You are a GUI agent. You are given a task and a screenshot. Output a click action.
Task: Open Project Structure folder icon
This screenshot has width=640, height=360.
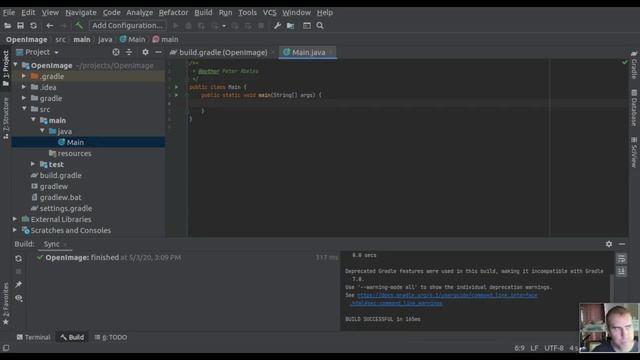pyautogui.click(x=290, y=26)
